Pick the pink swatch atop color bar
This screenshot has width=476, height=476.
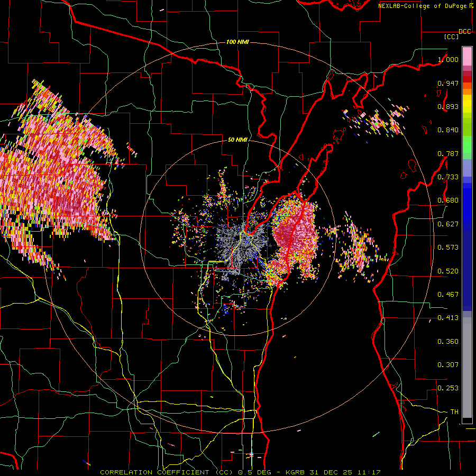(x=467, y=56)
